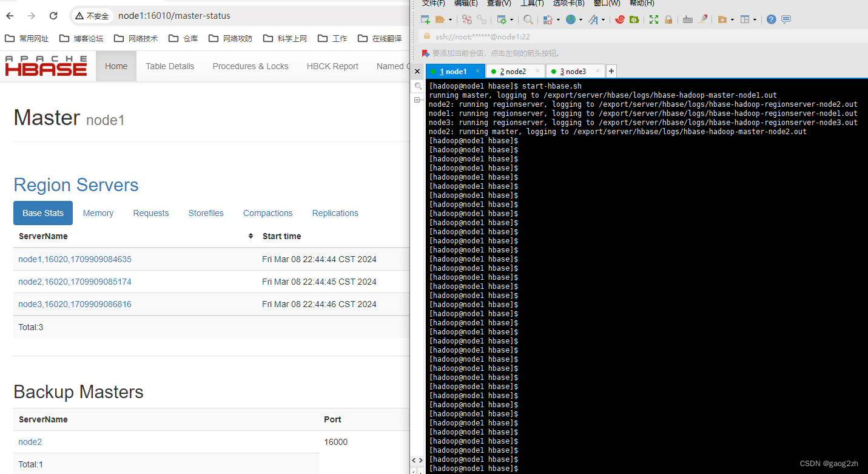Expand dropdown arrow beside font icon
Viewport: 868px width, 474px height.
(603, 20)
